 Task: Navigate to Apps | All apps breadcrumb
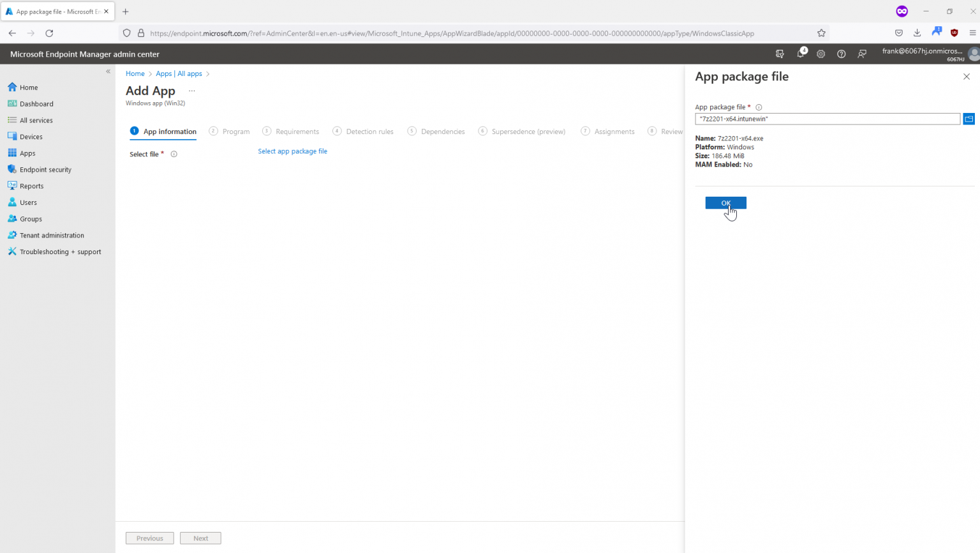[x=179, y=73]
